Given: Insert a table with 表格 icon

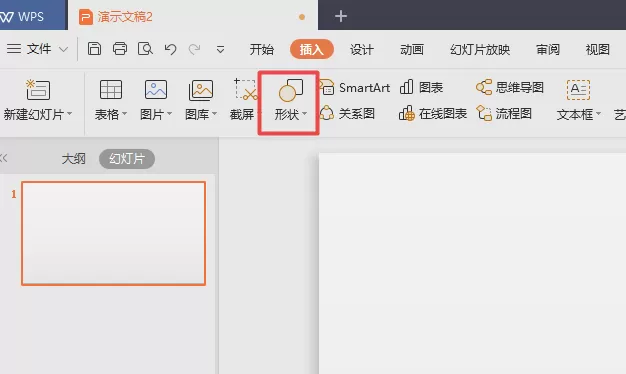Looking at the screenshot, I should pyautogui.click(x=111, y=89).
